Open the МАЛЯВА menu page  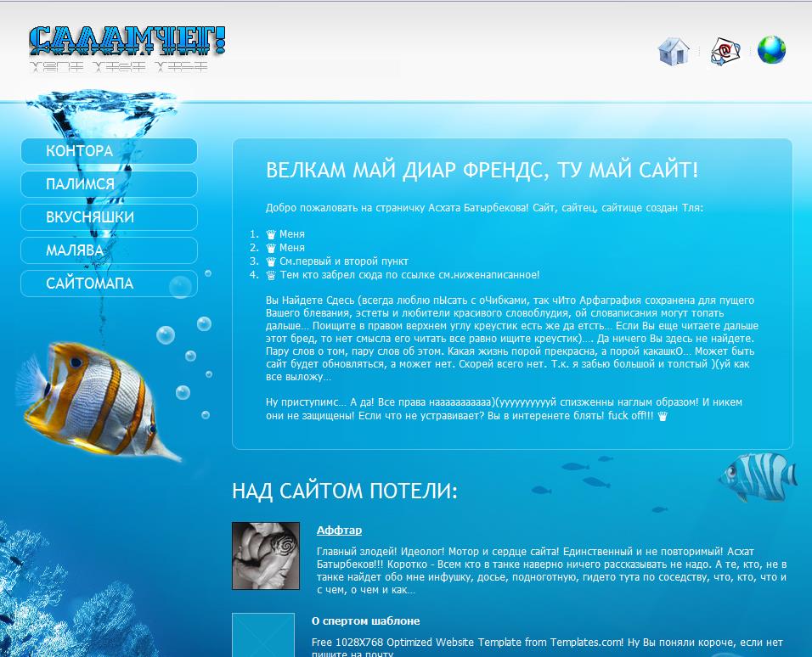click(x=109, y=250)
